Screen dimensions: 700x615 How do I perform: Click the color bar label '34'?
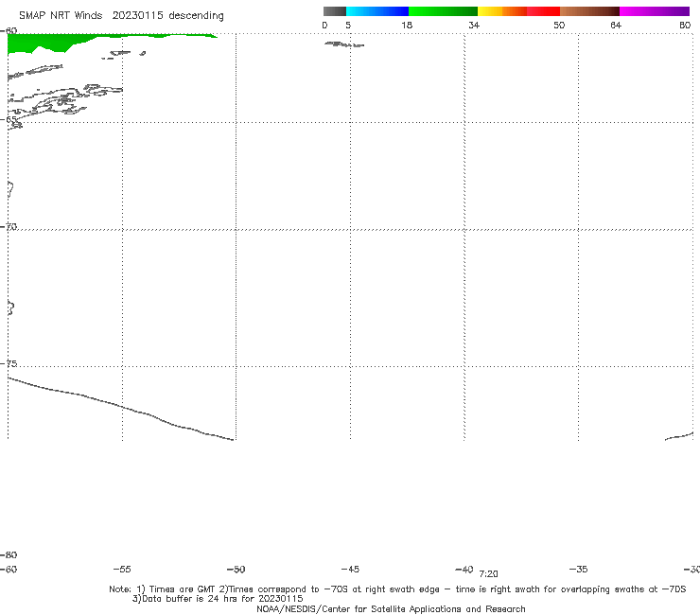(x=474, y=25)
